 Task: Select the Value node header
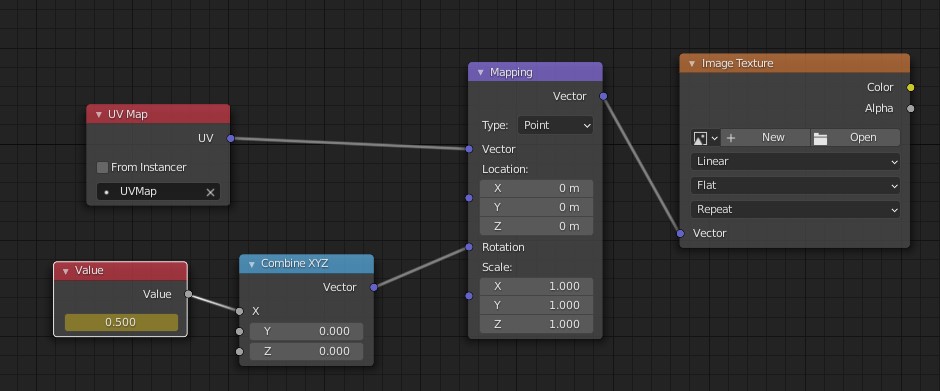coord(120,270)
